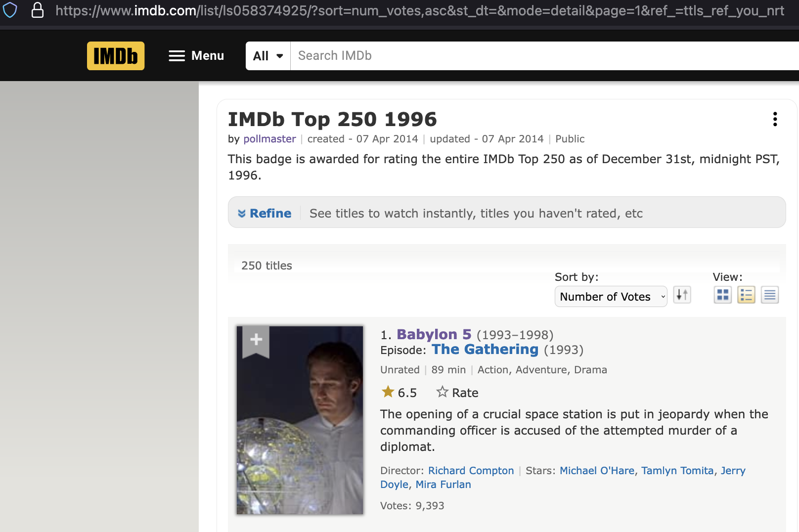799x532 pixels.
Task: Select the Menu item in top bar
Action: point(207,56)
